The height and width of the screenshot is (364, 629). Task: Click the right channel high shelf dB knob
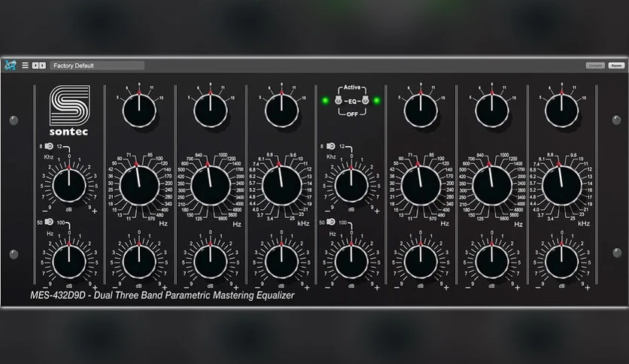[x=351, y=186]
